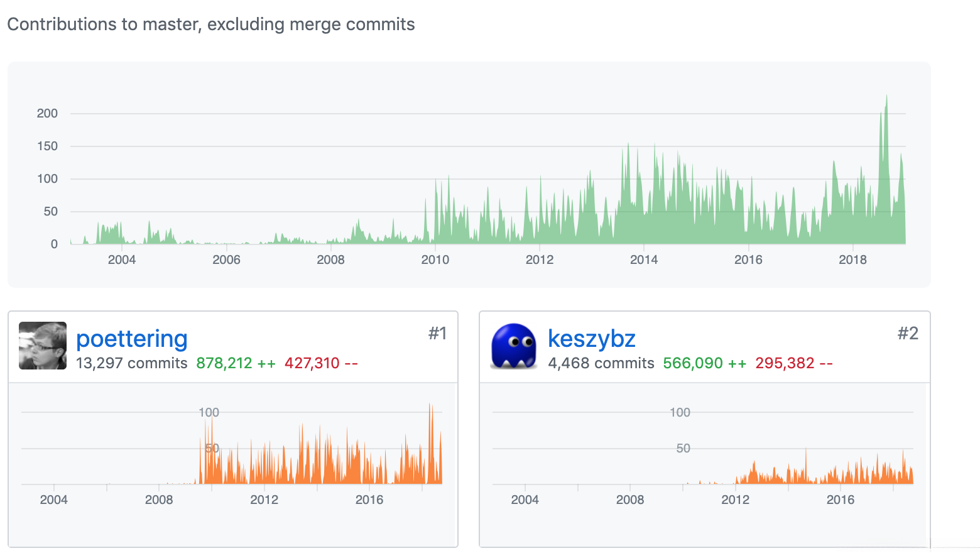
Task: View poettering's 13,297 commits
Action: click(132, 363)
